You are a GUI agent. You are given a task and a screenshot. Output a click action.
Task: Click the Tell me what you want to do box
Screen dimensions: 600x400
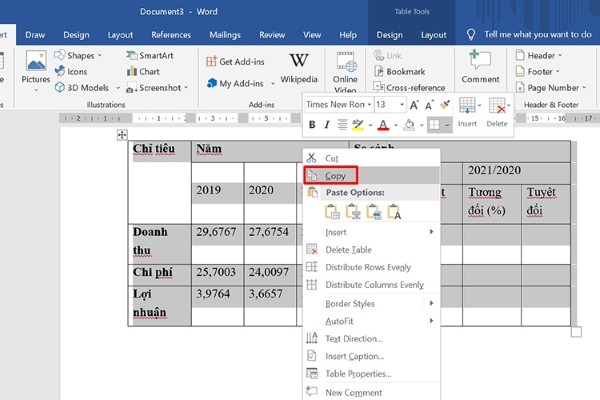coord(529,34)
